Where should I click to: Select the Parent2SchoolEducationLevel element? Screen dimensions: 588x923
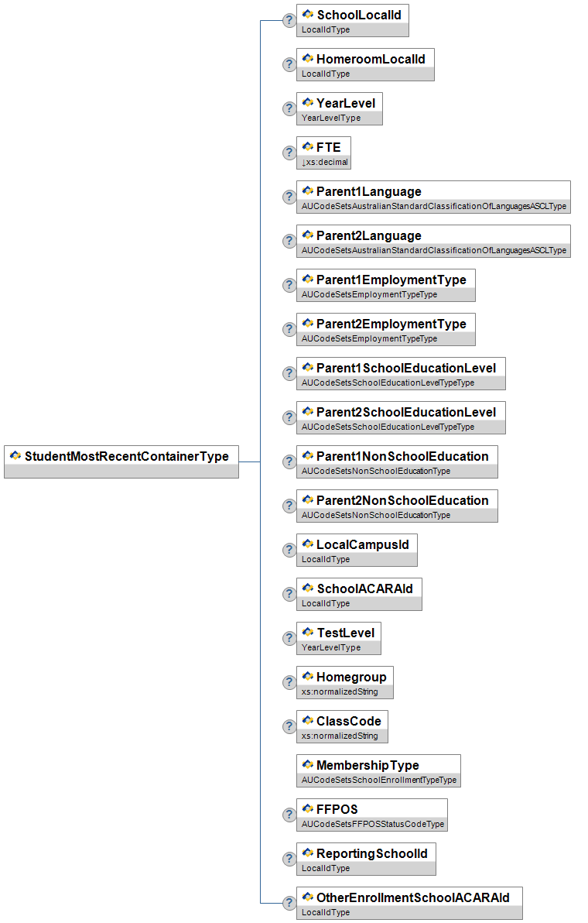(401, 418)
